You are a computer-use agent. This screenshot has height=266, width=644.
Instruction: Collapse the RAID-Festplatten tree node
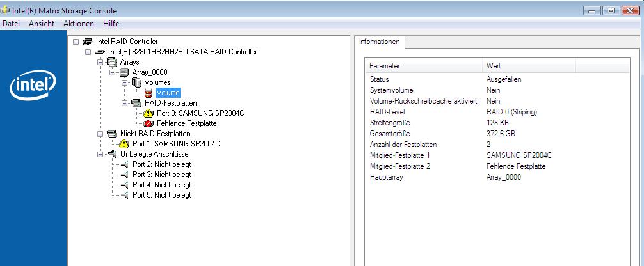tap(124, 104)
